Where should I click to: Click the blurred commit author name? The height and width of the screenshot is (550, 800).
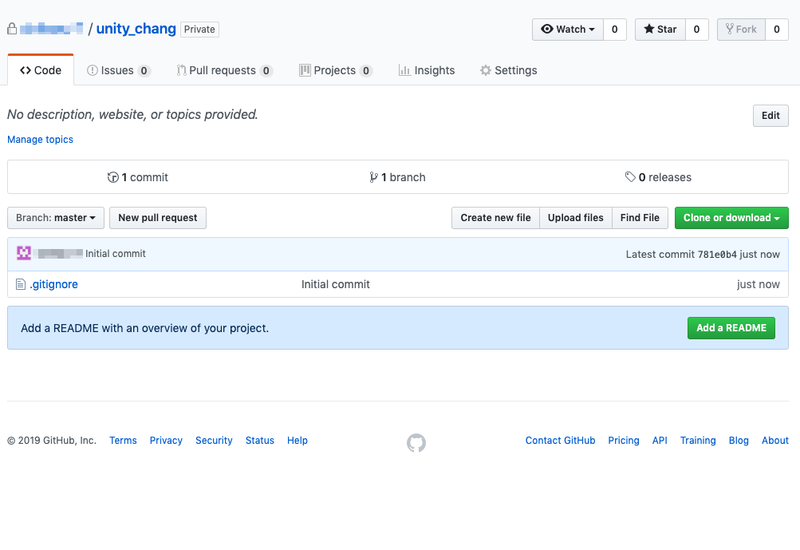[x=60, y=254]
